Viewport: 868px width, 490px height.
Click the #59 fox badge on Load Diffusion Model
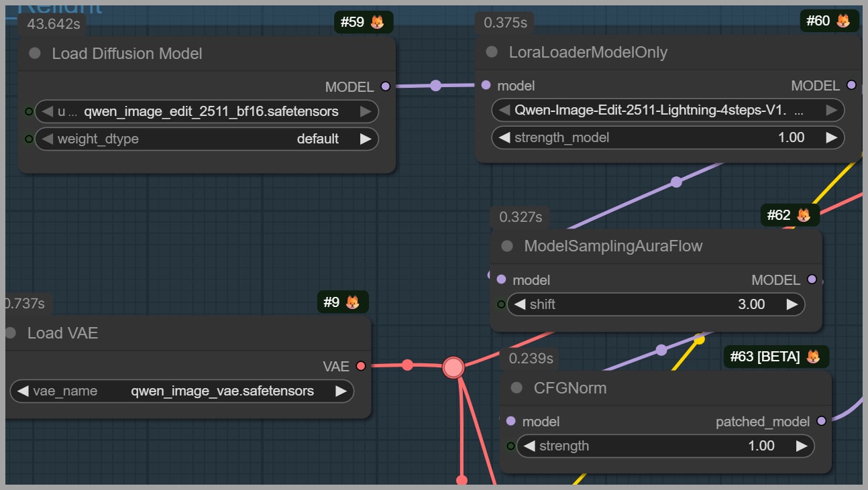(363, 22)
